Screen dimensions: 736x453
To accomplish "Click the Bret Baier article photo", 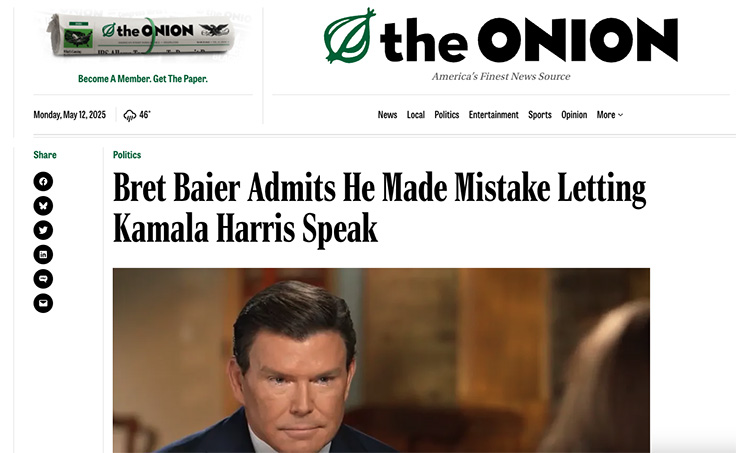I will tap(381, 360).
